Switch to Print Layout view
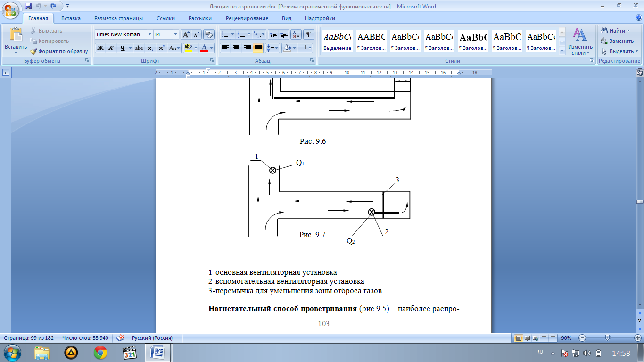Image resolution: width=644 pixels, height=362 pixels. click(519, 338)
